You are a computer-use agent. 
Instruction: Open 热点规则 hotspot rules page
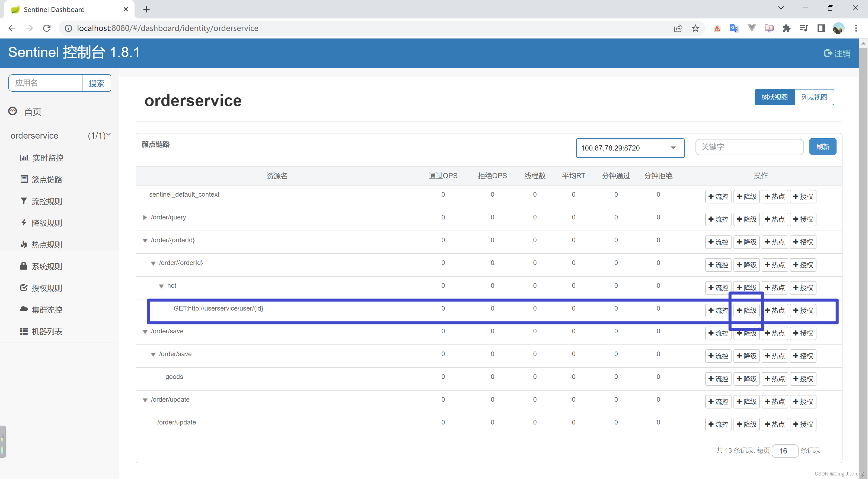46,245
